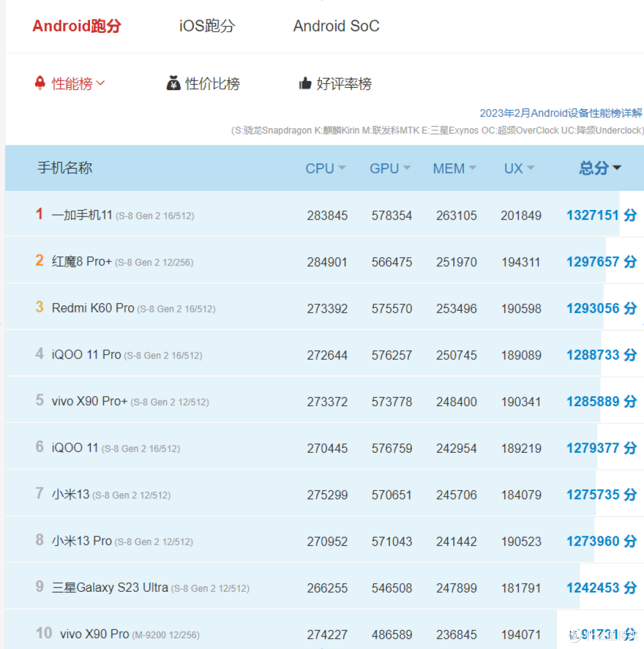Click rank number 10 in the last row
644x649 pixels.
point(44,633)
